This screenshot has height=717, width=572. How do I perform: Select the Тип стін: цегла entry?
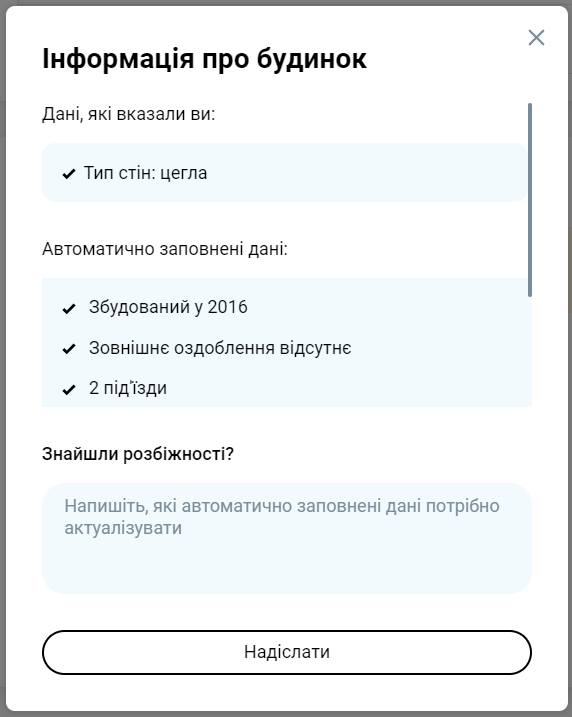tap(145, 173)
